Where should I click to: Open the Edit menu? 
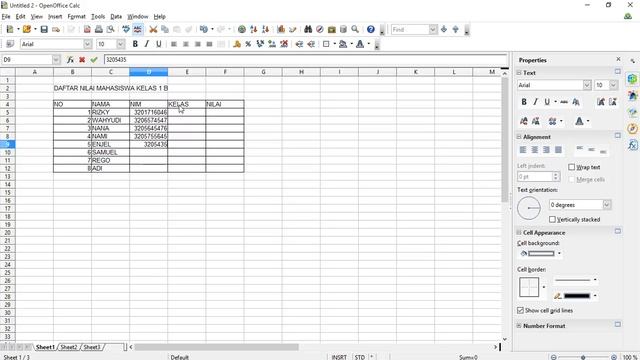click(20, 17)
